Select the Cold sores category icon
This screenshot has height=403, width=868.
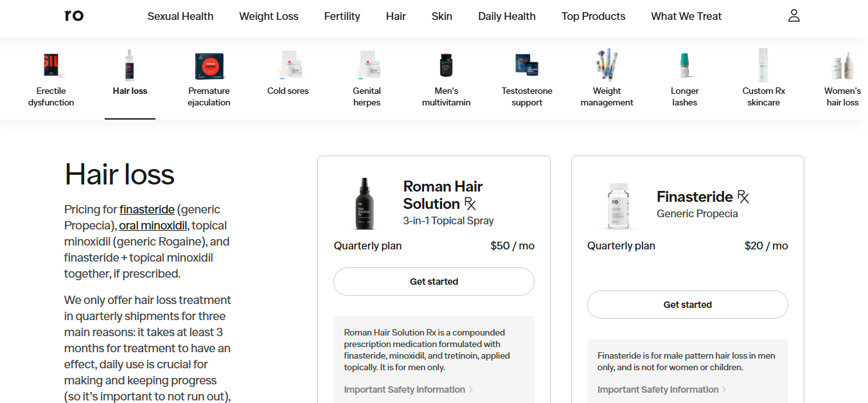[288, 65]
